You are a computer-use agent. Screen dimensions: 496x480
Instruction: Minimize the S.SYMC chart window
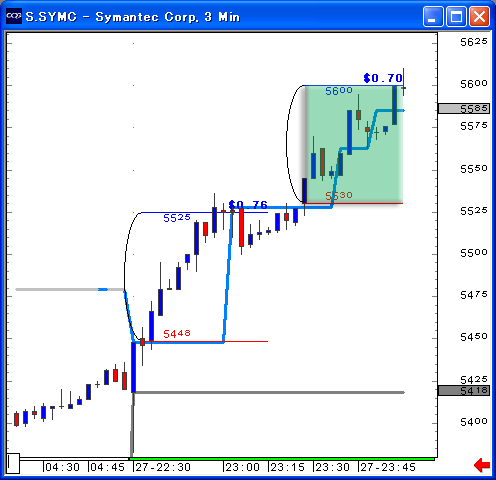pos(433,16)
